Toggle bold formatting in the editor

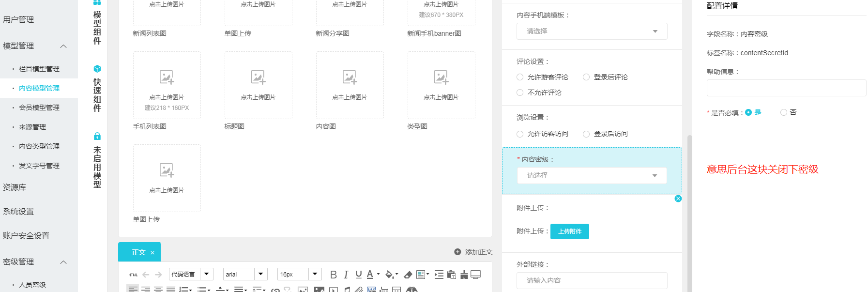(x=333, y=275)
